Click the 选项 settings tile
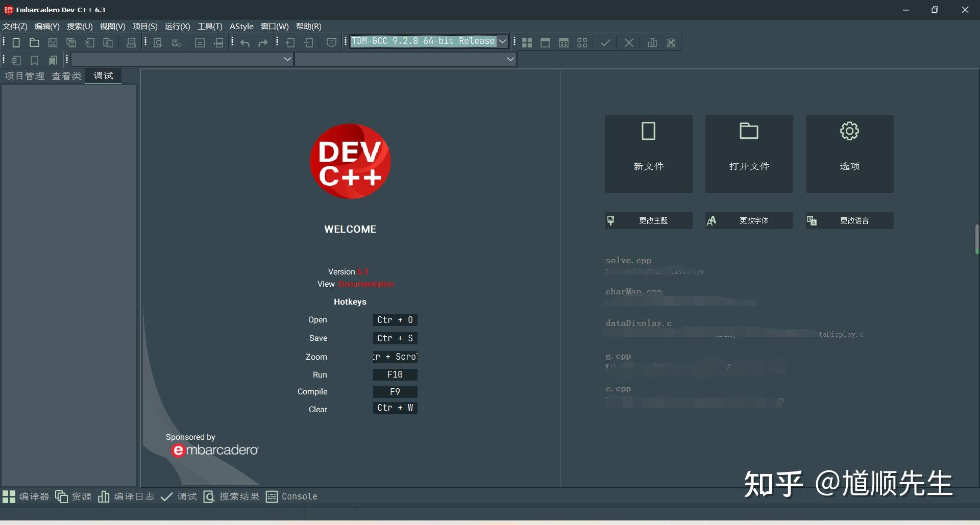980x525 pixels. [850, 154]
